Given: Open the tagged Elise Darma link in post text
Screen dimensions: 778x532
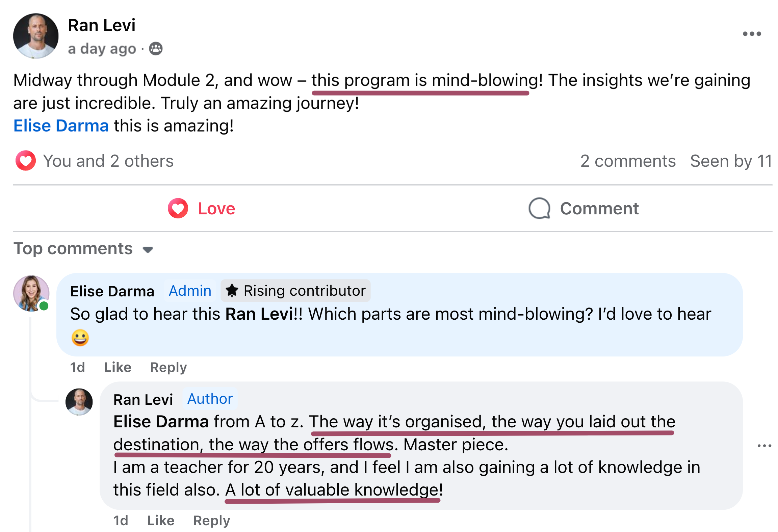Looking at the screenshot, I should click(x=61, y=126).
